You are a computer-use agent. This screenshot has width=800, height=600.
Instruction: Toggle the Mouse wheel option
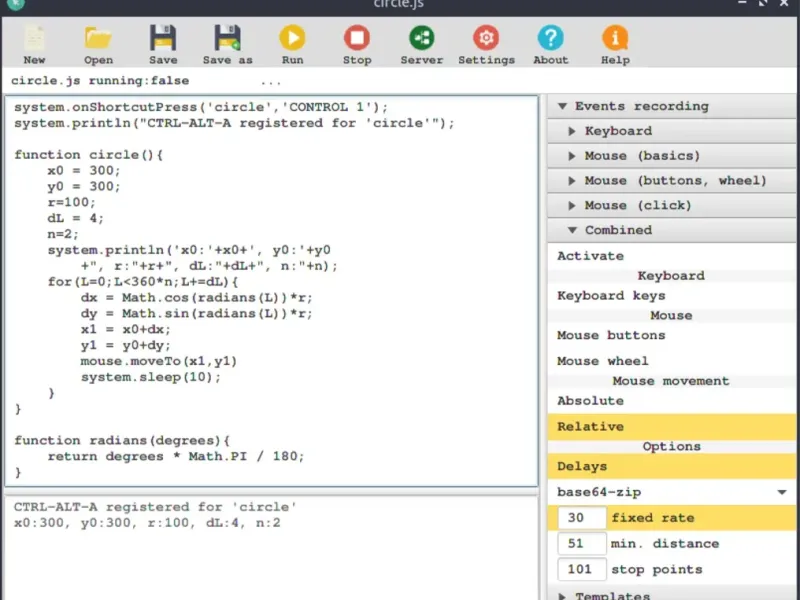[x=671, y=361]
